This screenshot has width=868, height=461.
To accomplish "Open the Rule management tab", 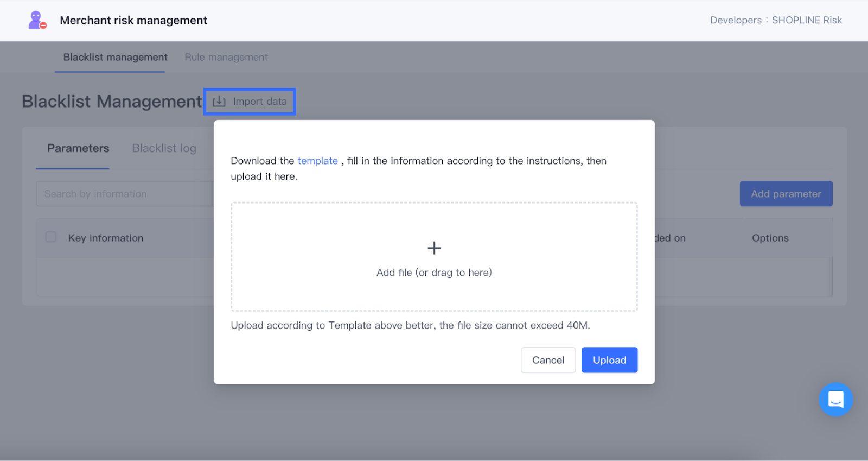I will [x=226, y=57].
